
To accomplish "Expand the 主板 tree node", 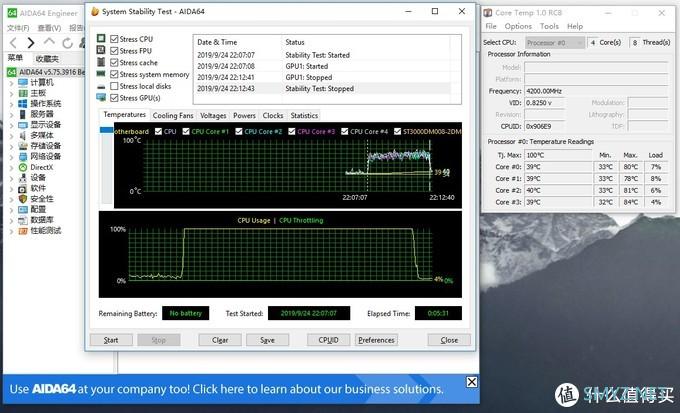I will pos(11,93).
